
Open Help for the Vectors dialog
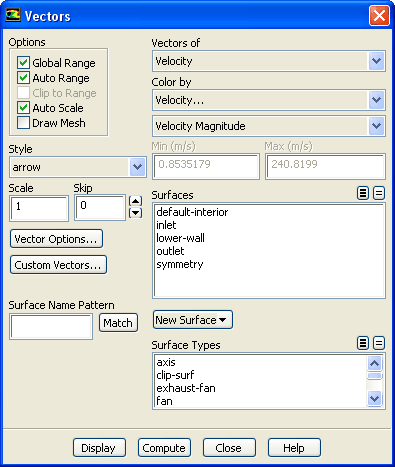click(294, 448)
